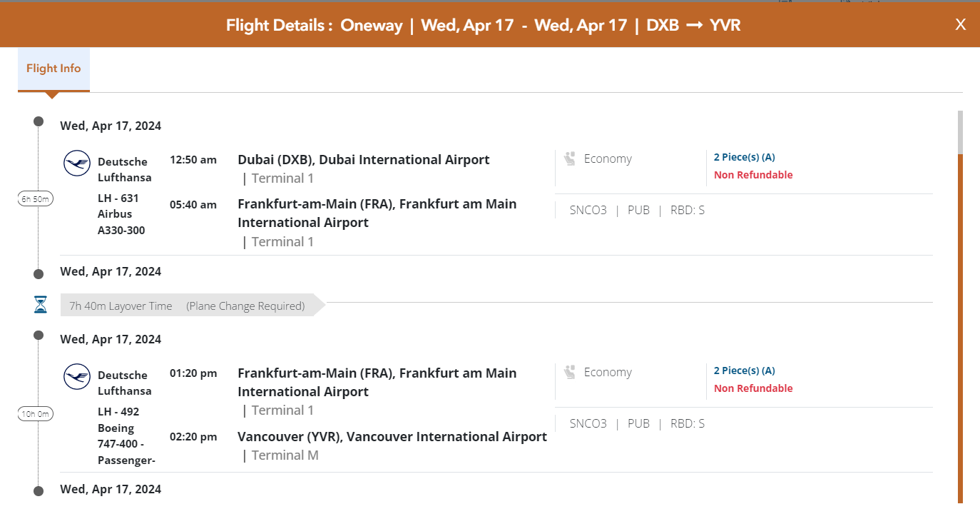Click the hourglass layover icon
The width and height of the screenshot is (980, 519).
(x=41, y=306)
